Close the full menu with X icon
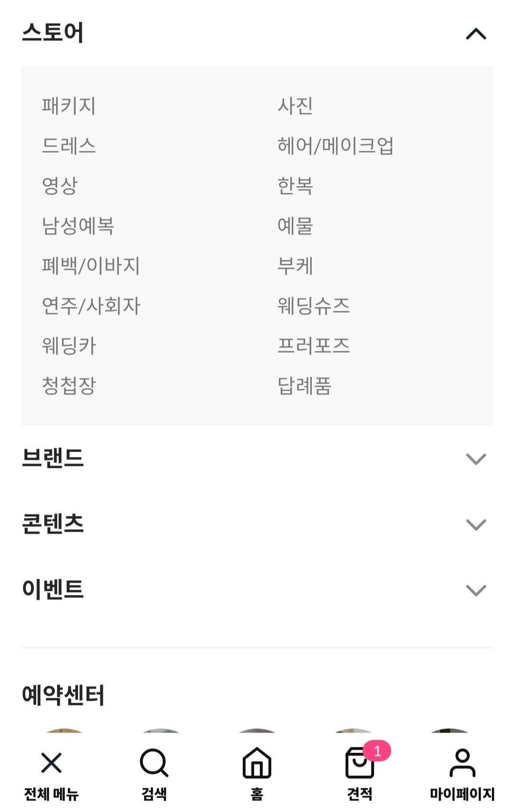 [x=51, y=762]
